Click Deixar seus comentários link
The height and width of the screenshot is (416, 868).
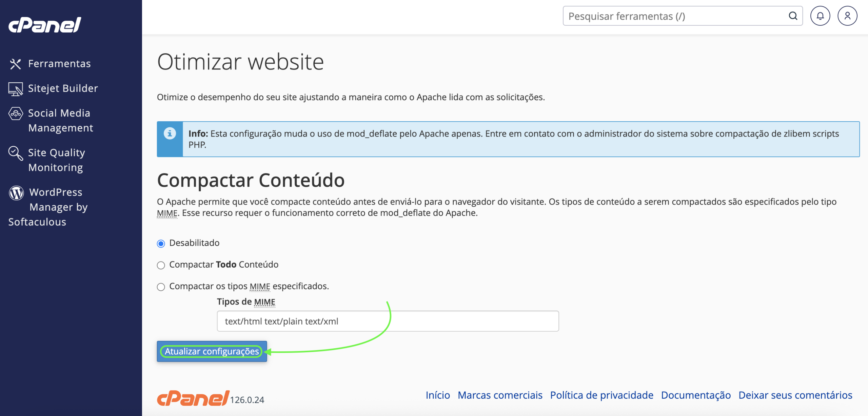[795, 395]
